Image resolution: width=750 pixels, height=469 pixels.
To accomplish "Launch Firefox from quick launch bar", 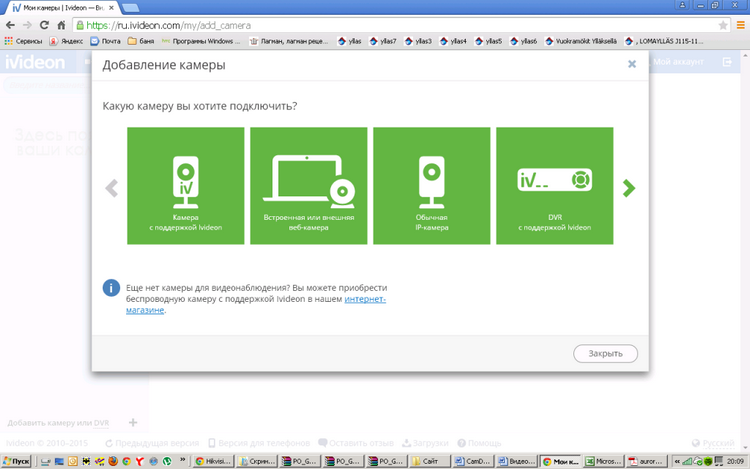I will 113,461.
